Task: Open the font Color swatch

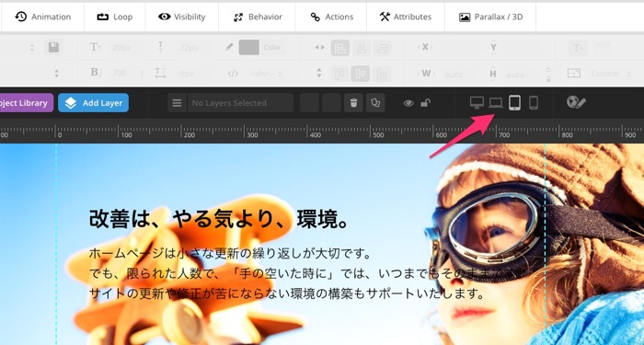Action: (x=249, y=48)
